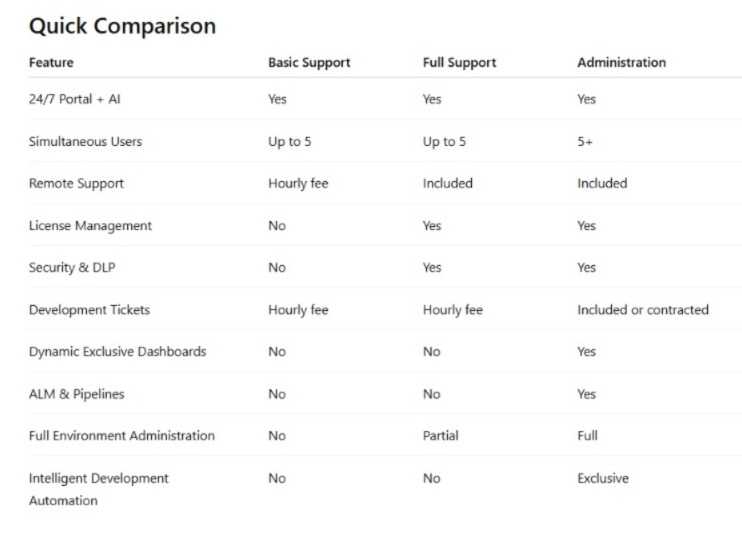Click the Full Environment Administration row label
The image size is (742, 541).
(x=121, y=435)
